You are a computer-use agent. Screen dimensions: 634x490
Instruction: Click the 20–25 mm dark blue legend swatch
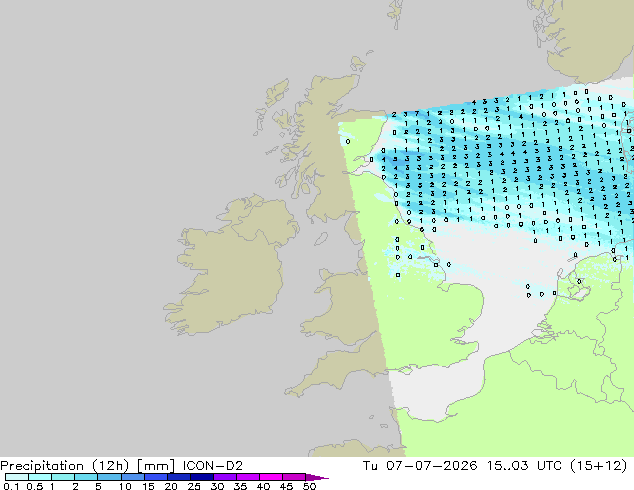[178, 477]
